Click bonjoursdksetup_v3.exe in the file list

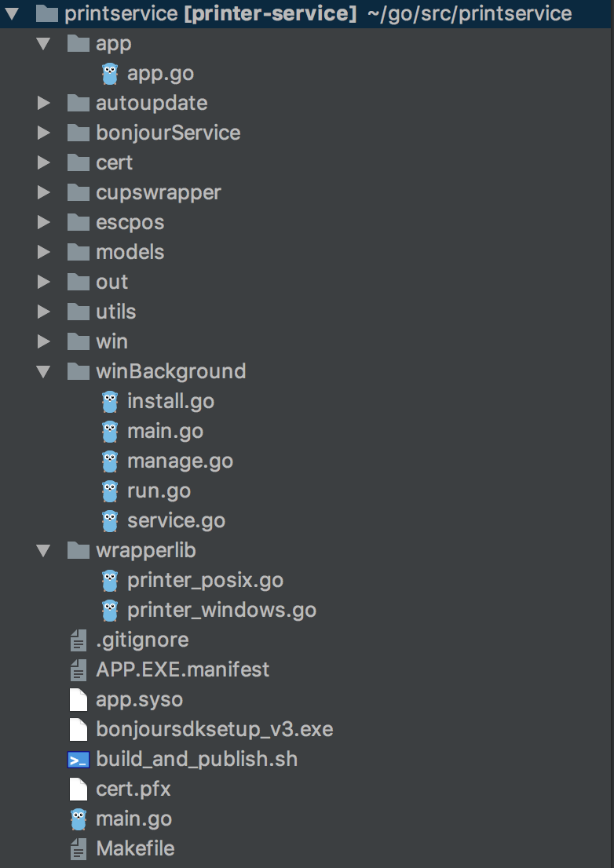pyautogui.click(x=214, y=729)
